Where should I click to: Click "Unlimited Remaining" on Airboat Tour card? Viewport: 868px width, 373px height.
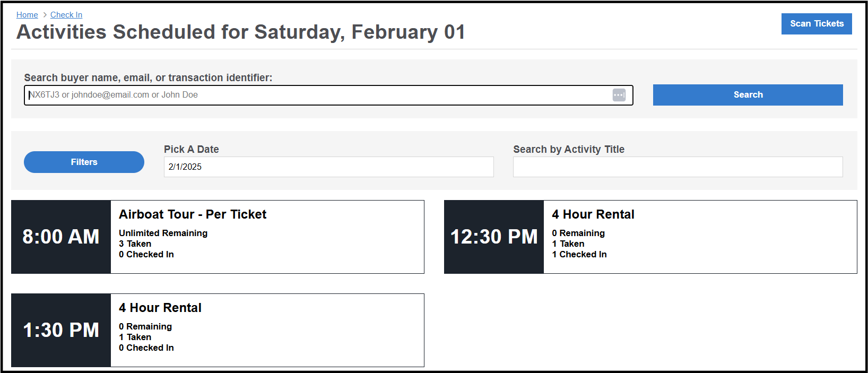point(163,233)
